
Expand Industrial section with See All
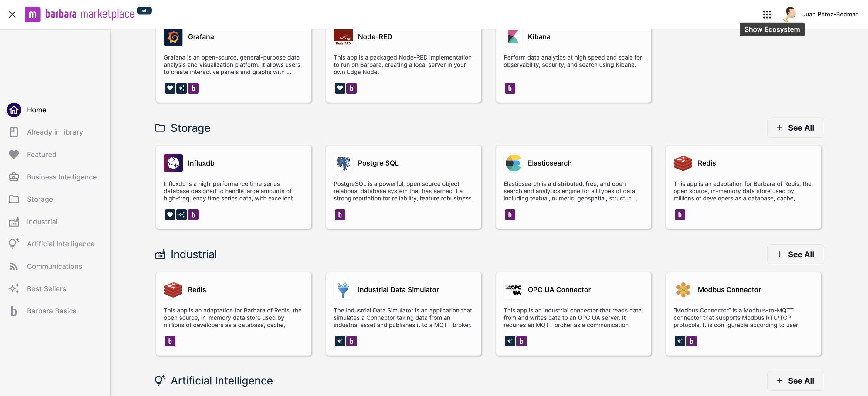click(x=795, y=254)
